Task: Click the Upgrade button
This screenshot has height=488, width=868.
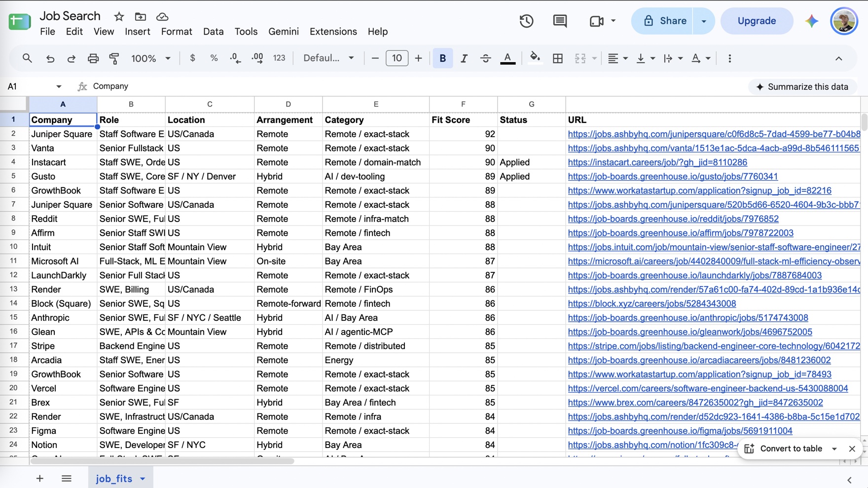Action: 757,21
